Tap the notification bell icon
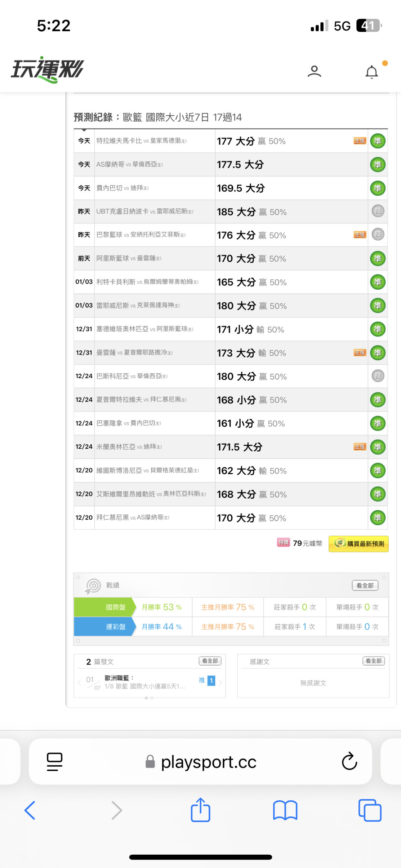401x868 pixels. tap(372, 72)
